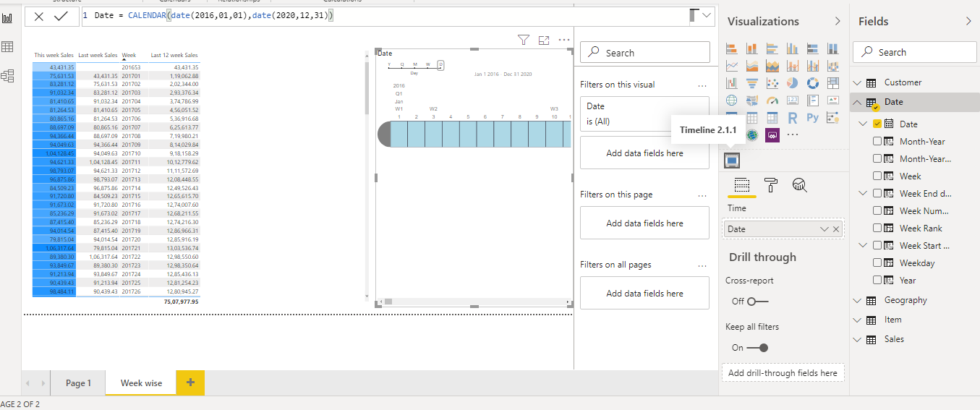This screenshot has height=410, width=980.
Task: Click Add data fields here under Filters on all pages
Action: tap(644, 293)
